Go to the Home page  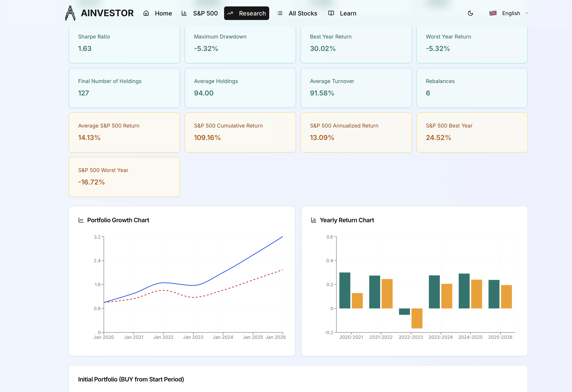157,13
